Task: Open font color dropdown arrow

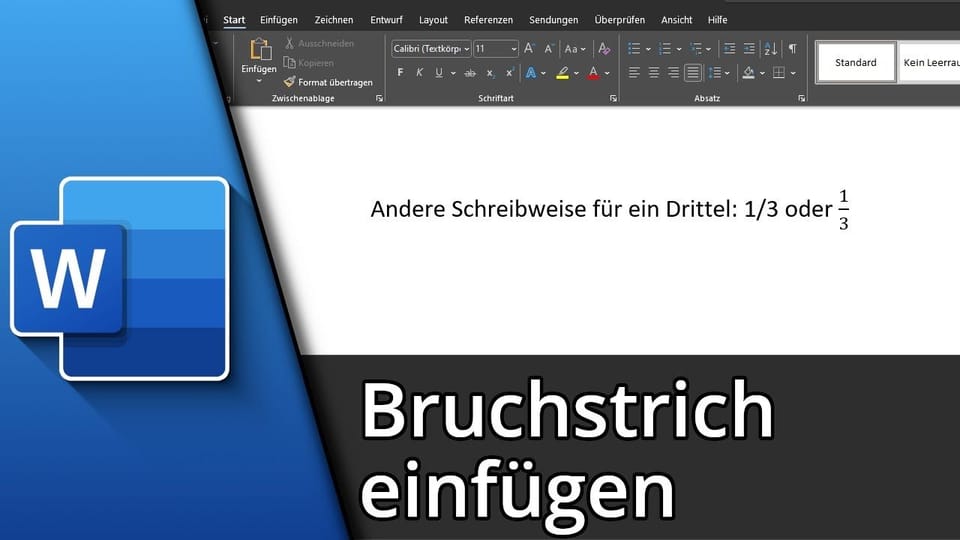Action: tap(607, 73)
